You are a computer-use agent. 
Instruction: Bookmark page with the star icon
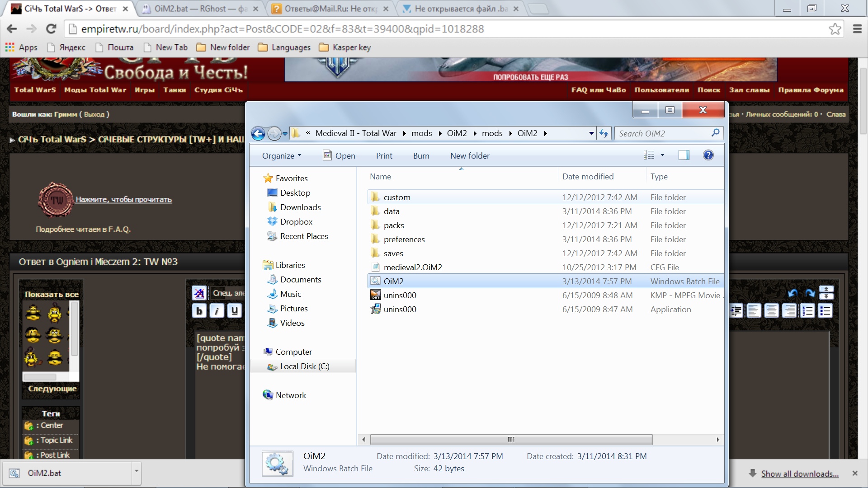(x=835, y=29)
